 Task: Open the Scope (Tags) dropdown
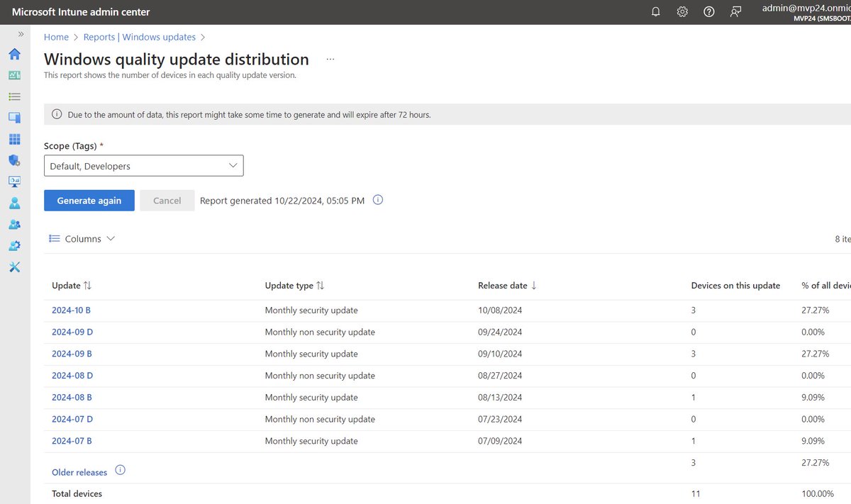coord(144,166)
